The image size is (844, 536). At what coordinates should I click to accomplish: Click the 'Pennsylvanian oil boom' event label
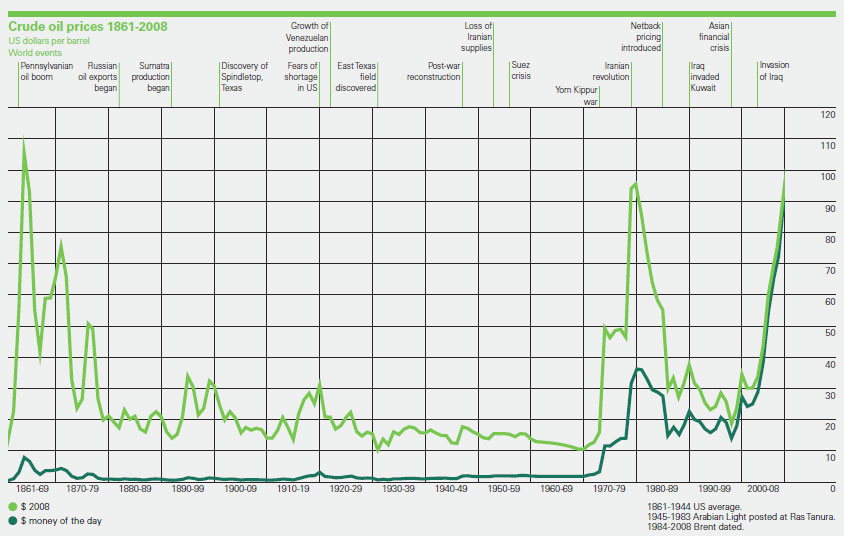point(47,71)
